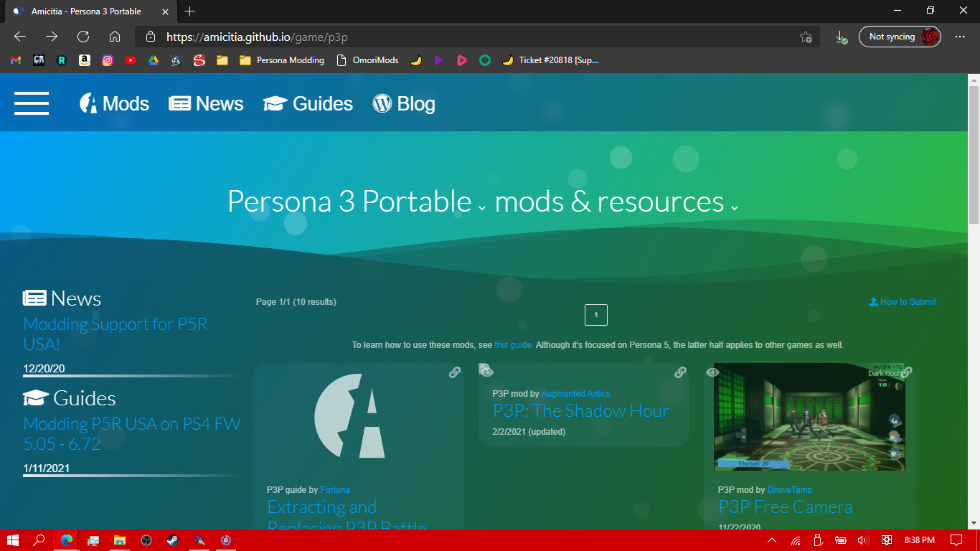Open the P3P: The Shadow Hour mod
The width and height of the screenshot is (980, 551).
coord(580,411)
